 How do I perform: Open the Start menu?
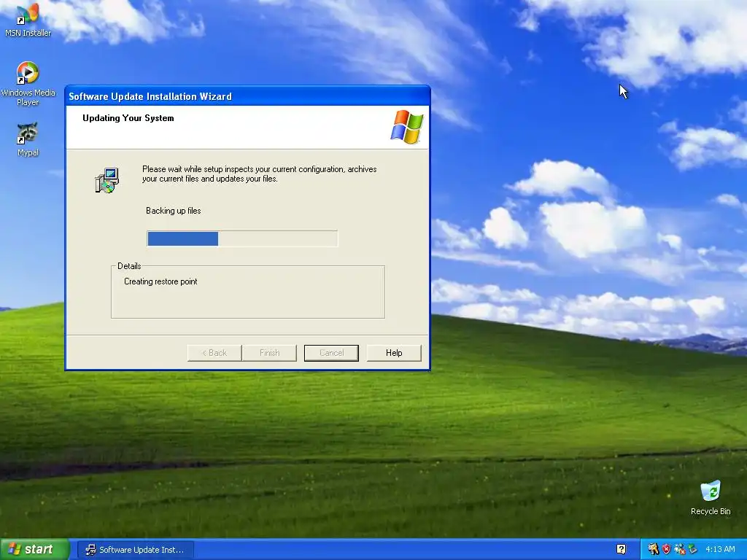(x=34, y=549)
